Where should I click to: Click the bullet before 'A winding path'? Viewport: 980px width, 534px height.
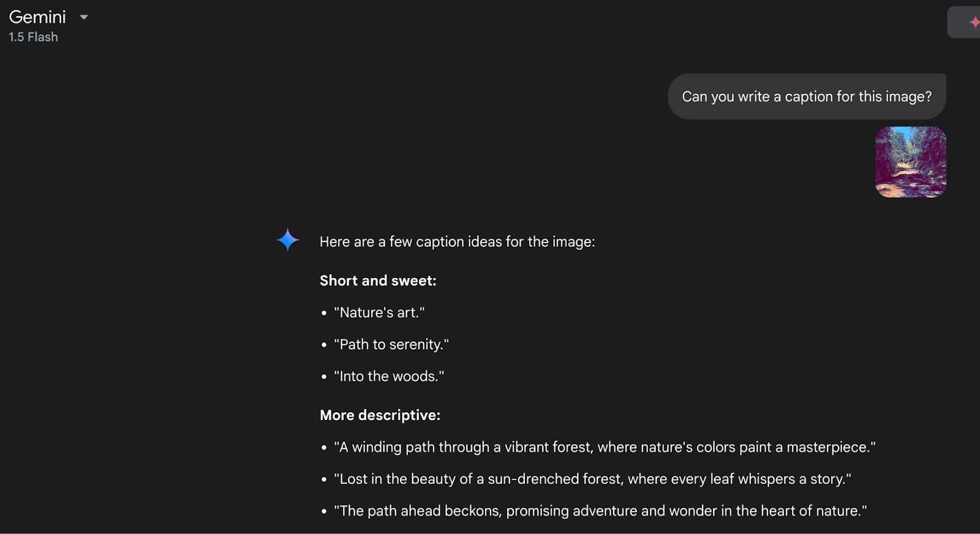[x=324, y=448]
